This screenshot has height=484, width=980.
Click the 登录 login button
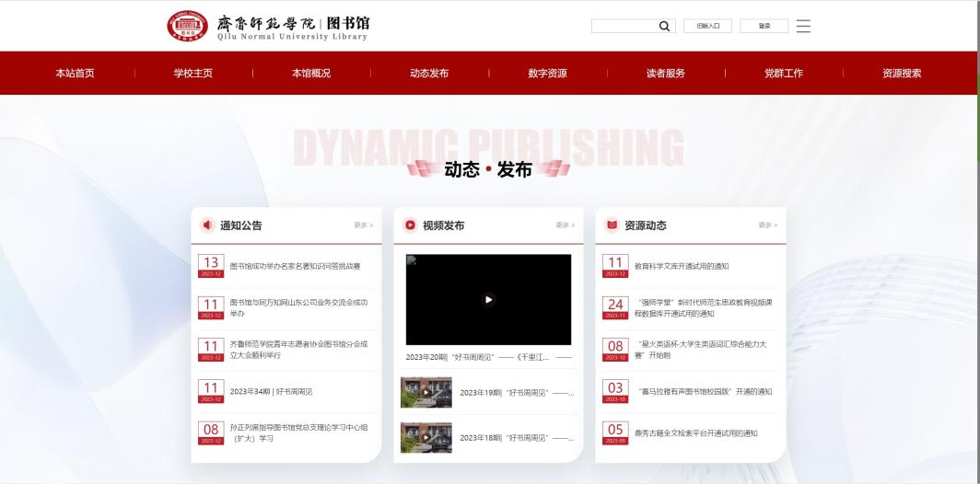(x=764, y=26)
